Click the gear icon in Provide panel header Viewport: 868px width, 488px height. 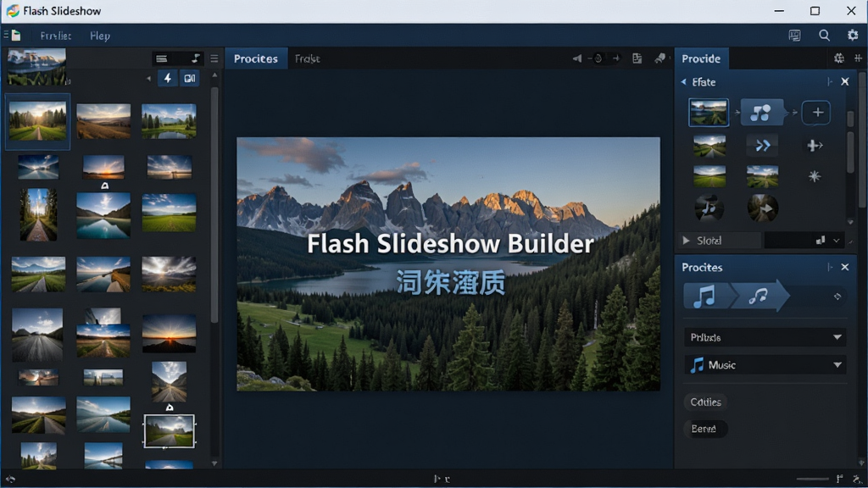click(x=838, y=58)
